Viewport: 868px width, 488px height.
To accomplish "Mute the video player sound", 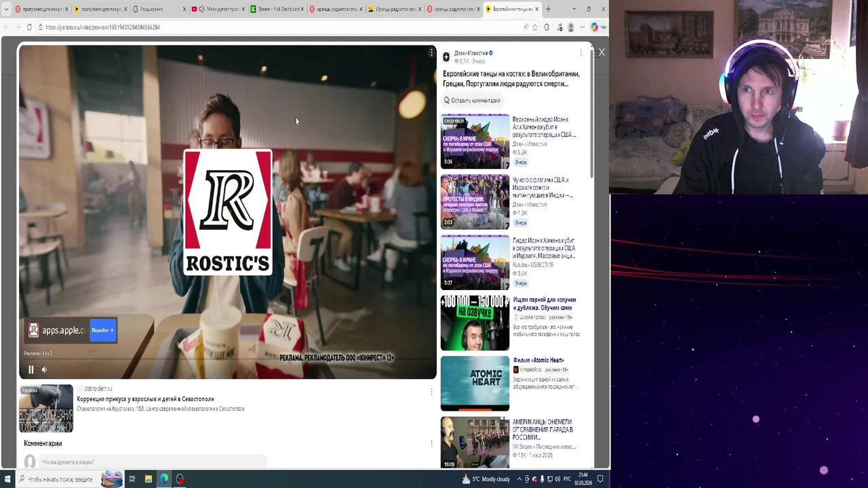I will [x=44, y=369].
